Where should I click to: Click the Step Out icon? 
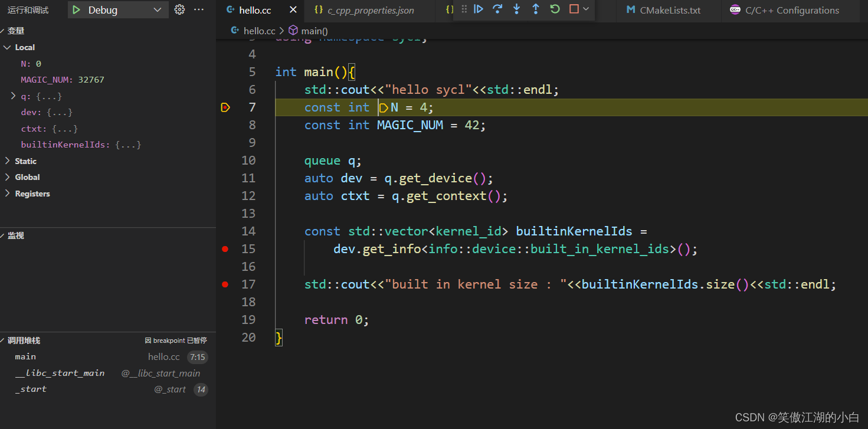pyautogui.click(x=535, y=9)
